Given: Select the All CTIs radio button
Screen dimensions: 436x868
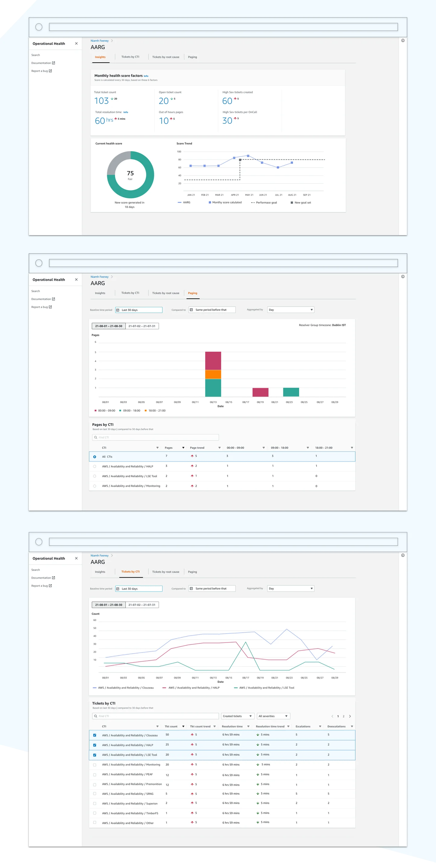Looking at the screenshot, I should tap(94, 457).
